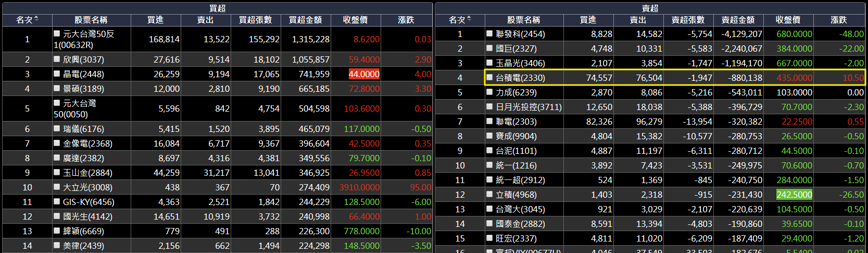
Task: Check the box for 晶電(2448)
Action: pyautogui.click(x=57, y=74)
